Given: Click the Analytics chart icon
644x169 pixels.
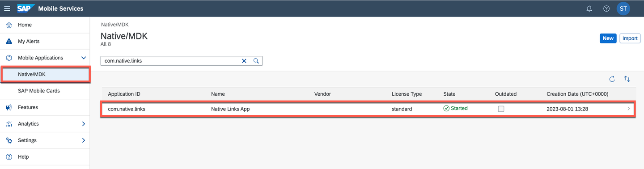Looking at the screenshot, I should point(9,124).
